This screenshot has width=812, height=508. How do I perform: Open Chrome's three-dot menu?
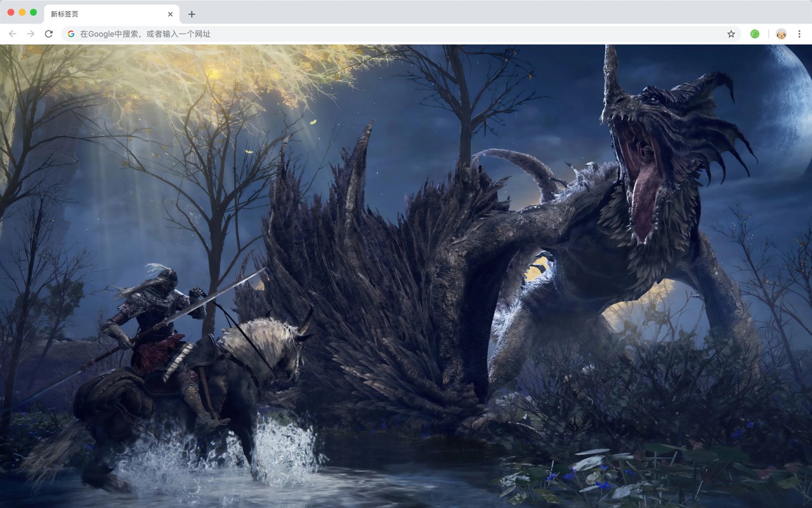[799, 34]
